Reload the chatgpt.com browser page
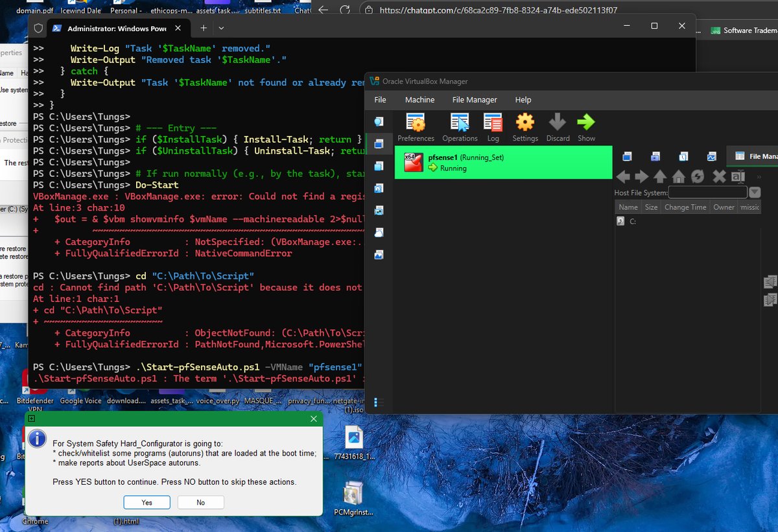 pyautogui.click(x=345, y=10)
